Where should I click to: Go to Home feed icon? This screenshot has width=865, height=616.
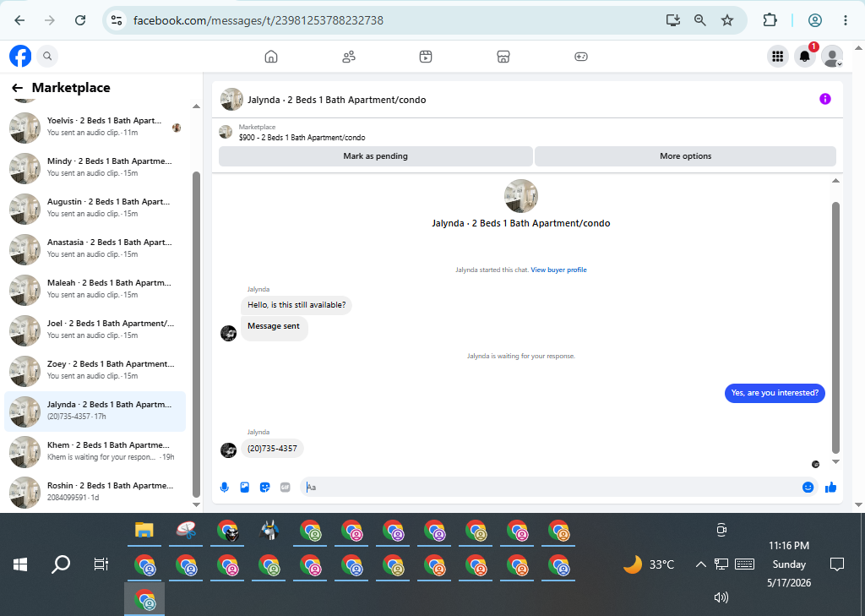271,57
